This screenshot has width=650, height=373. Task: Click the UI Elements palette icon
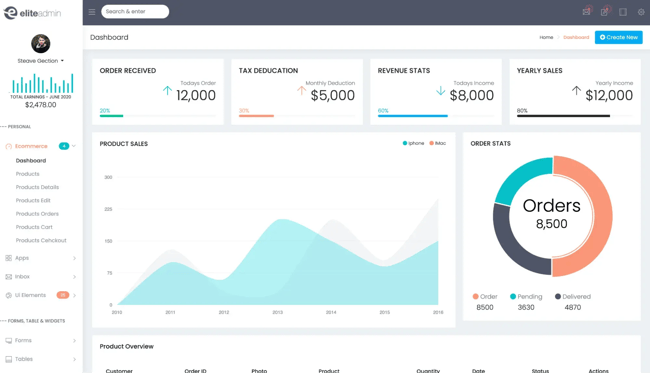click(x=8, y=295)
